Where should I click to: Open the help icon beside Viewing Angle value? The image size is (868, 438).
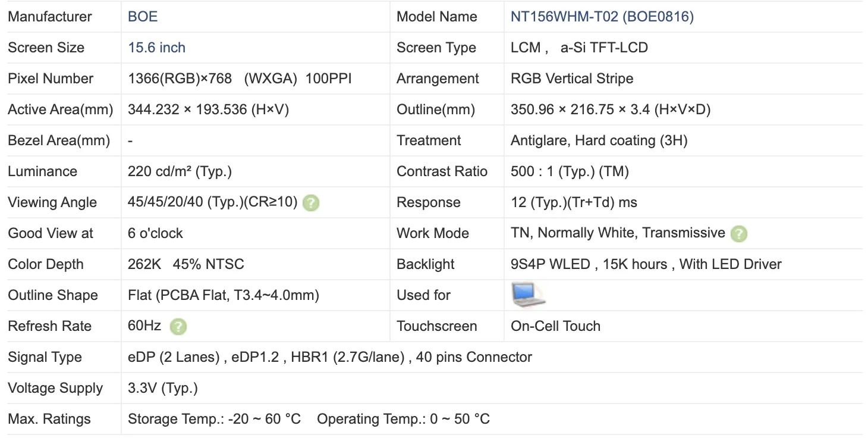pos(310,203)
